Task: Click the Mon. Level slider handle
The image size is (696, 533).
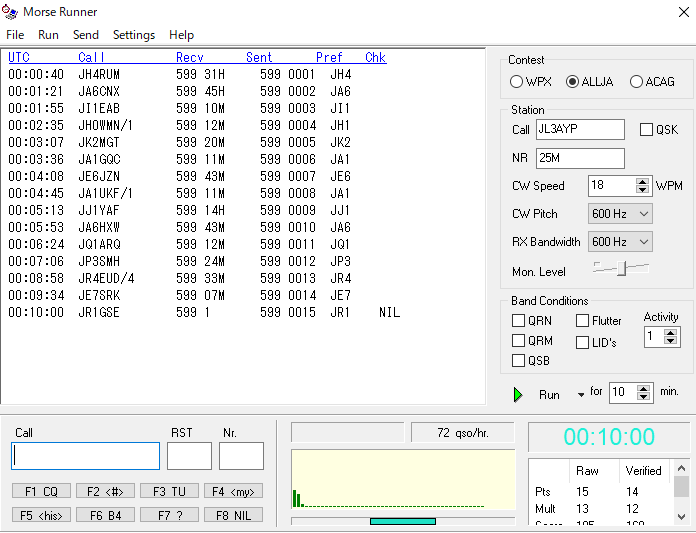Action: 621,268
